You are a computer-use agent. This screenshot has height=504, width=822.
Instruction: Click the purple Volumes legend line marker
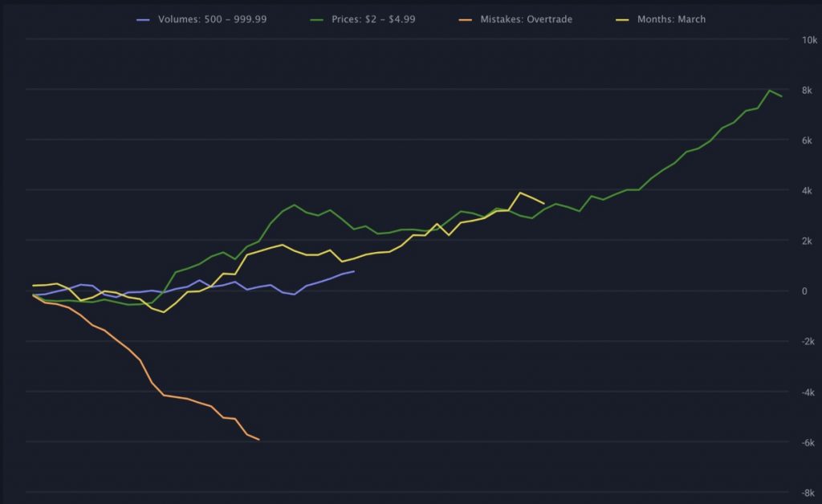tap(143, 20)
